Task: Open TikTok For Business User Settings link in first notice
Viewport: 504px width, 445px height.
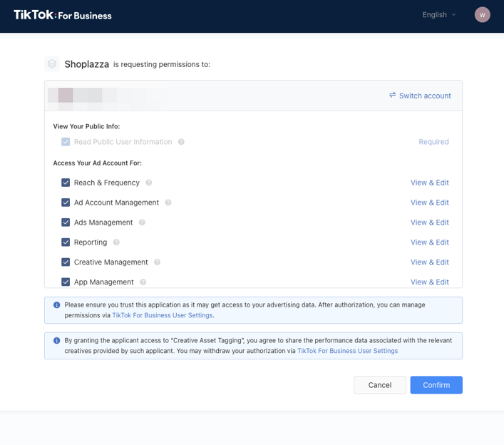Action: 163,315
